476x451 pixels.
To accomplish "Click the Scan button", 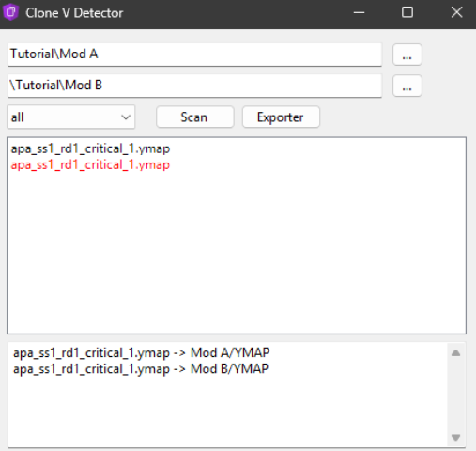I will click(195, 117).
